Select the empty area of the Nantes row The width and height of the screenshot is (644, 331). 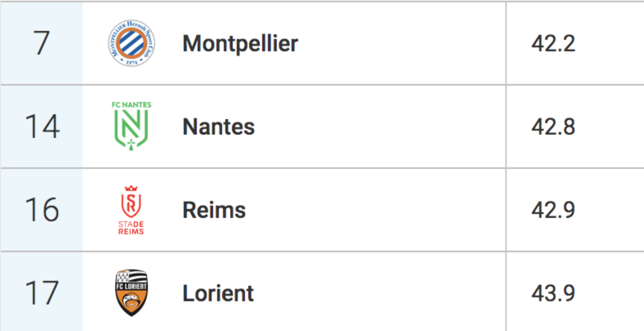tap(380, 126)
